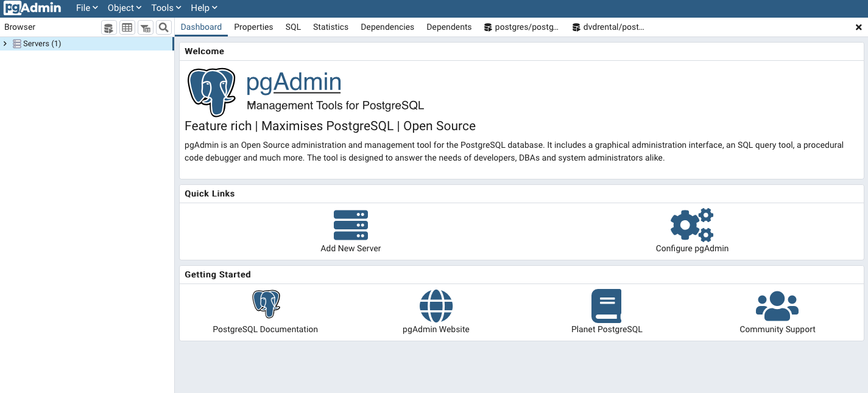Click the Configure pgAdmin gears icon

click(x=692, y=224)
